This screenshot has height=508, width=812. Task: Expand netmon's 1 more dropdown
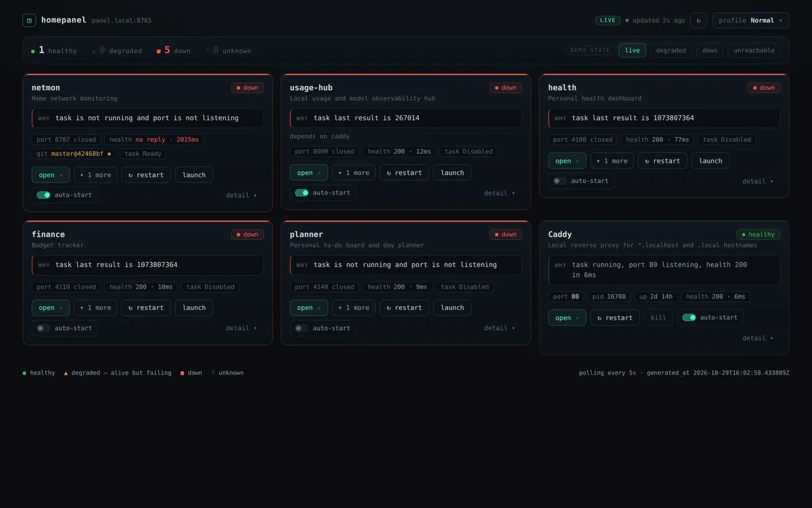pos(95,175)
